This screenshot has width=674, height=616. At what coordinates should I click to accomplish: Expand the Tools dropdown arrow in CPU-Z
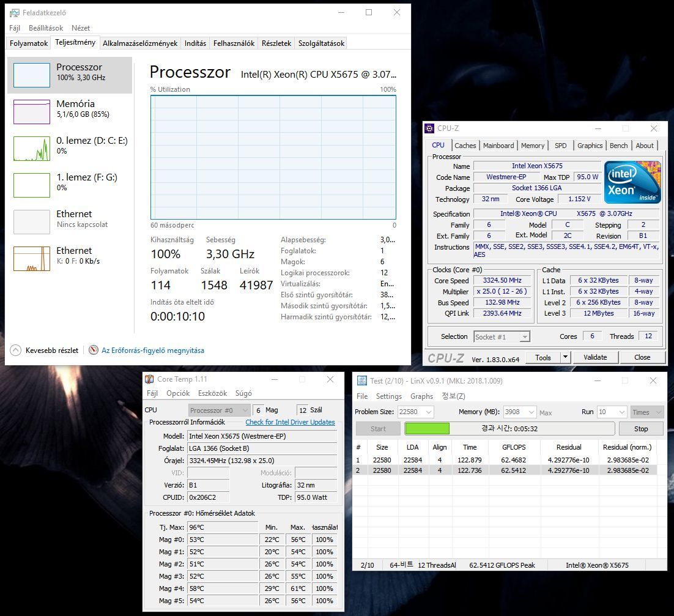(565, 358)
